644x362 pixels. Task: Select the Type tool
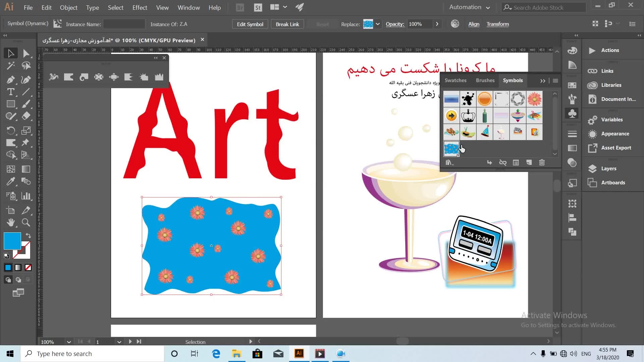pyautogui.click(x=11, y=92)
